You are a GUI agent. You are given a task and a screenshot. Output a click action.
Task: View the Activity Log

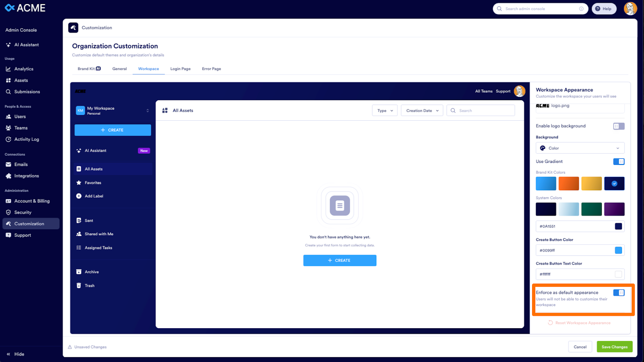coord(27,139)
